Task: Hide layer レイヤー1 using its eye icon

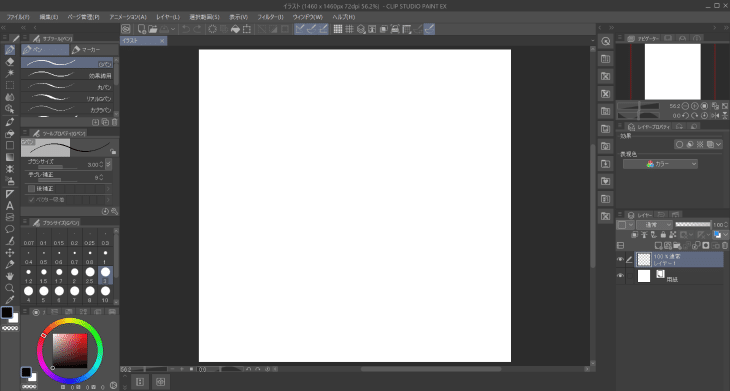Action: [620, 260]
